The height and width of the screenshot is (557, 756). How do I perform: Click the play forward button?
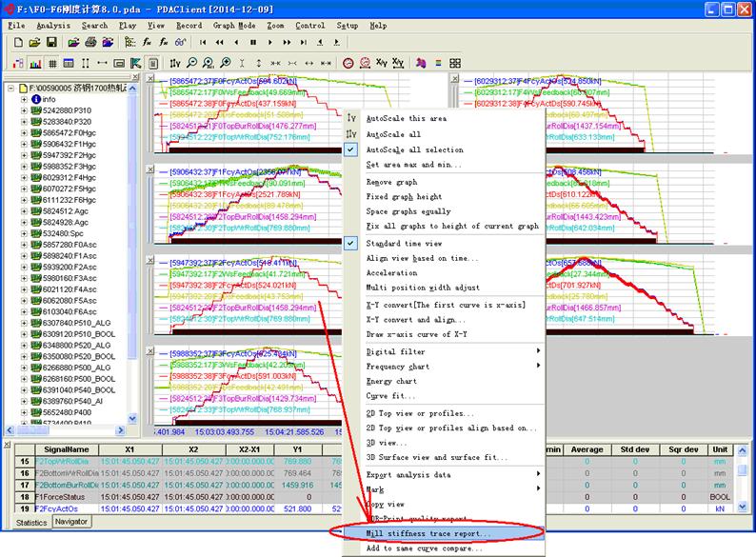(x=270, y=43)
